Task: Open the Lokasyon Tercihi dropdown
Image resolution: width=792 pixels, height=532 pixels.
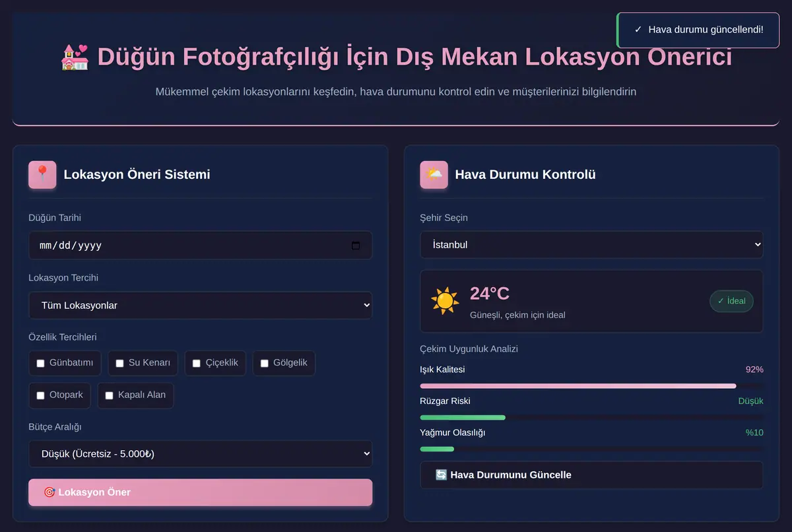Action: click(200, 306)
